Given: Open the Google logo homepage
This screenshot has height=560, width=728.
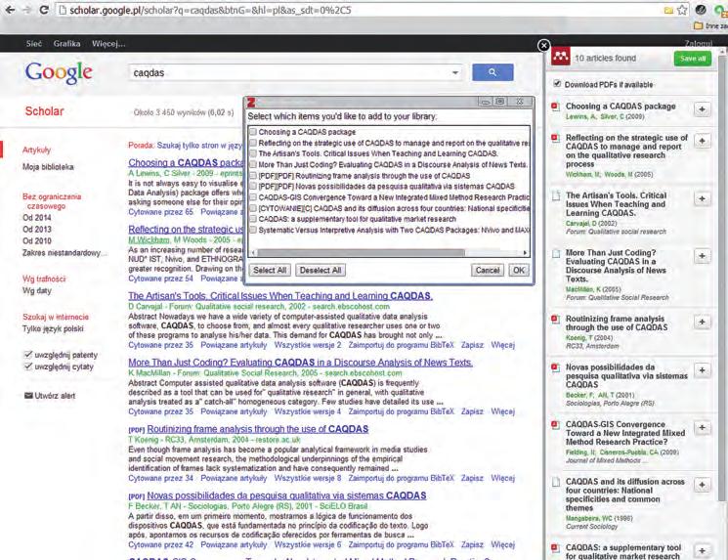Looking at the screenshot, I should pyautogui.click(x=59, y=73).
